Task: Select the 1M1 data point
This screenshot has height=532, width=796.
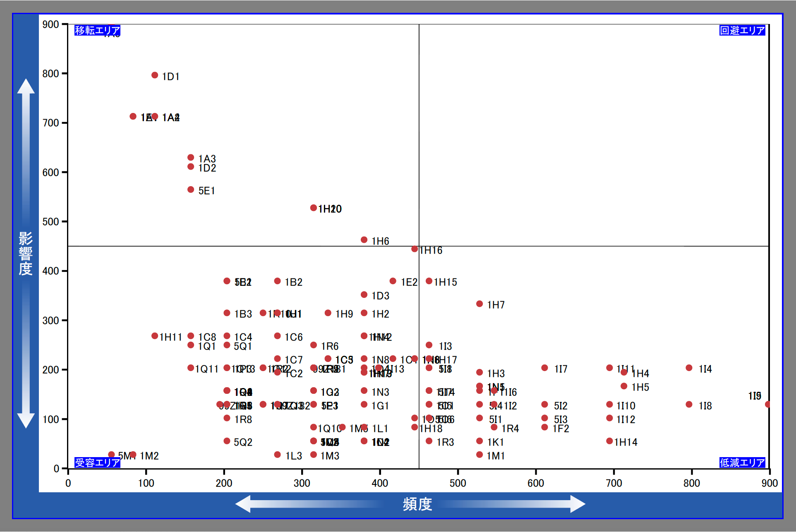Action: 480,455
